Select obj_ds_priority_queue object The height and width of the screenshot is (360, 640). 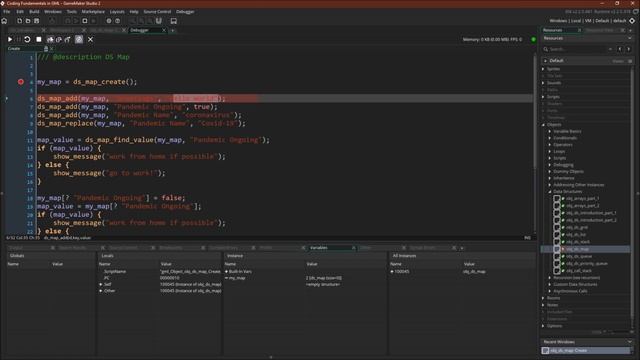pyautogui.click(x=586, y=264)
